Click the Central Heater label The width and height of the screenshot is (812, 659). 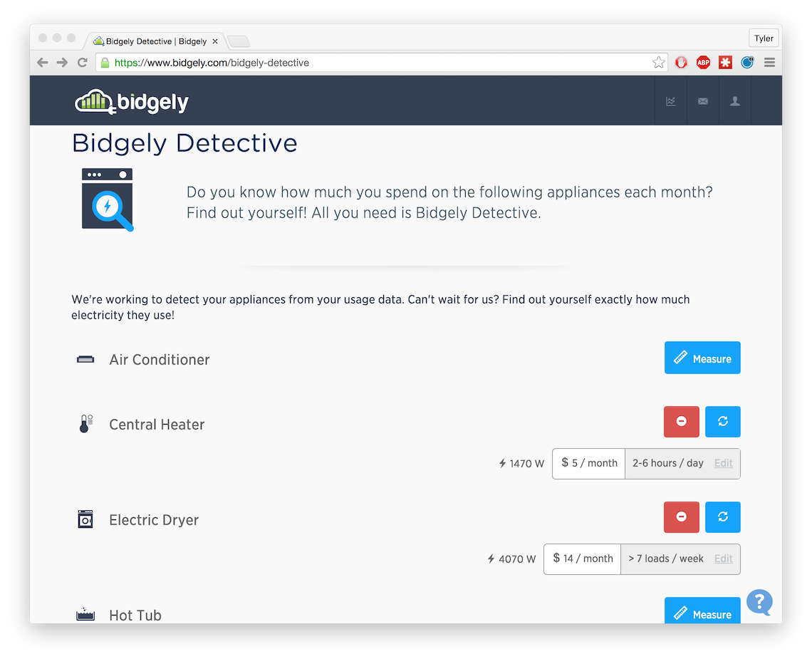(157, 425)
